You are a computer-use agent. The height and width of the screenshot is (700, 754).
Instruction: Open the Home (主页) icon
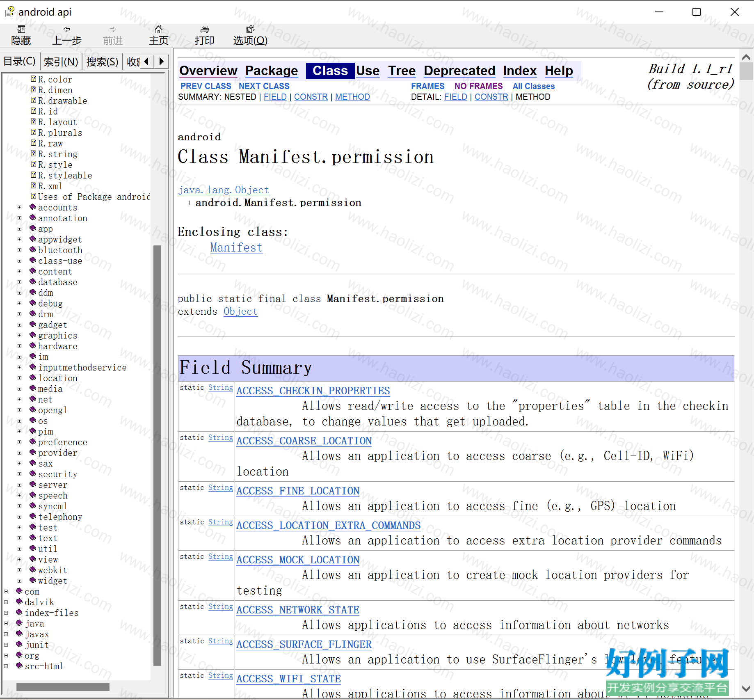(158, 29)
